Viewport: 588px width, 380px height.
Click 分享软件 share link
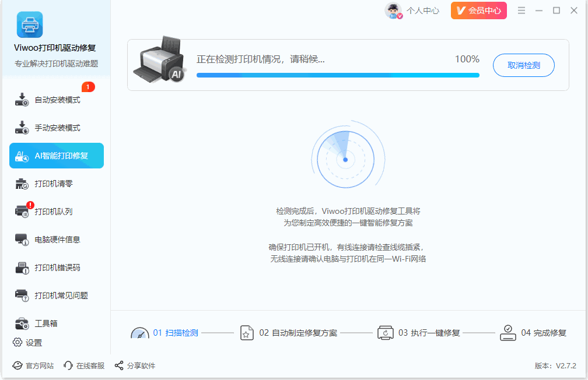click(x=135, y=365)
